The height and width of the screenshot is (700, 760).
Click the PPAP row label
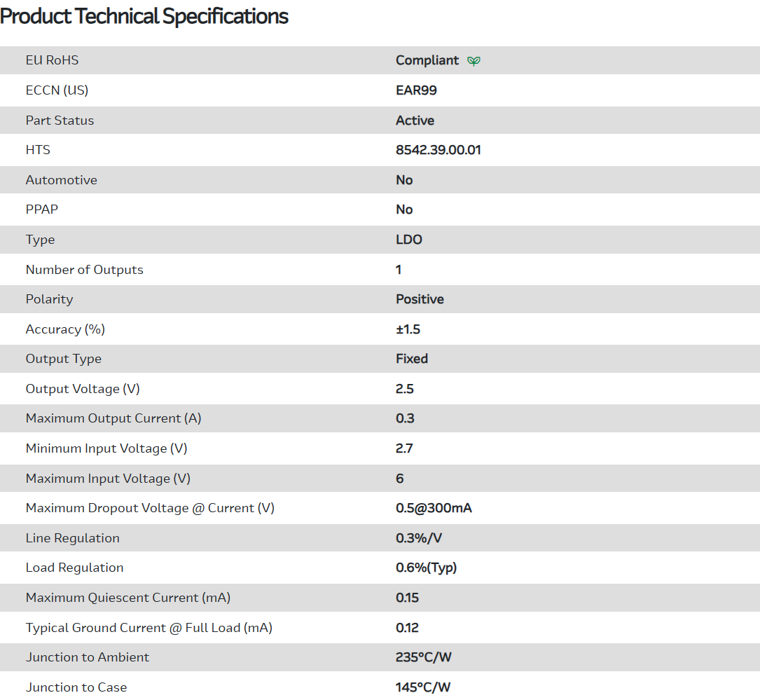[42, 210]
